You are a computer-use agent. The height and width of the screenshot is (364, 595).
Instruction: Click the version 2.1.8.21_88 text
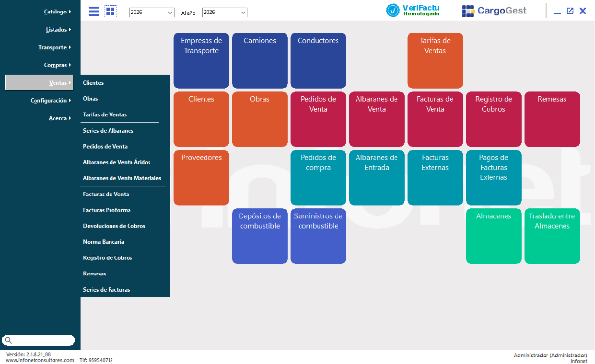[28, 354]
